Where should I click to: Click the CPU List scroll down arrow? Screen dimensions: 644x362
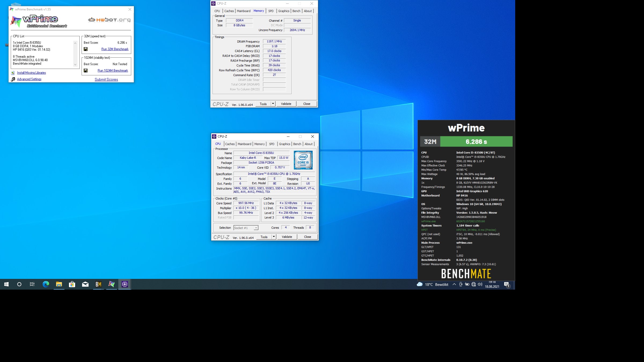click(75, 65)
